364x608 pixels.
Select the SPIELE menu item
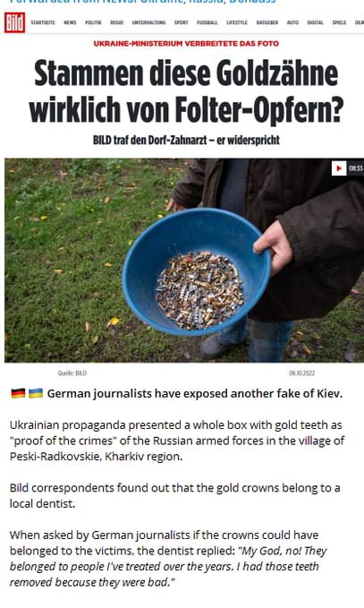pos(339,22)
